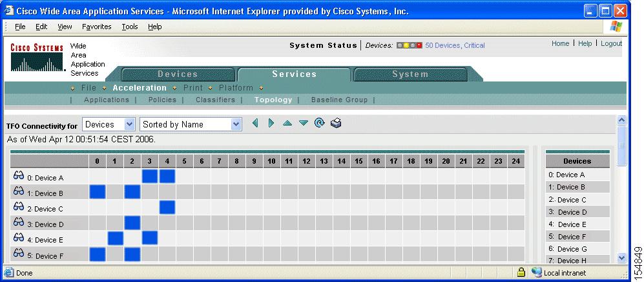The width and height of the screenshot is (644, 282).
Task: Open the Baseline Group submenu
Action: pyautogui.click(x=339, y=100)
